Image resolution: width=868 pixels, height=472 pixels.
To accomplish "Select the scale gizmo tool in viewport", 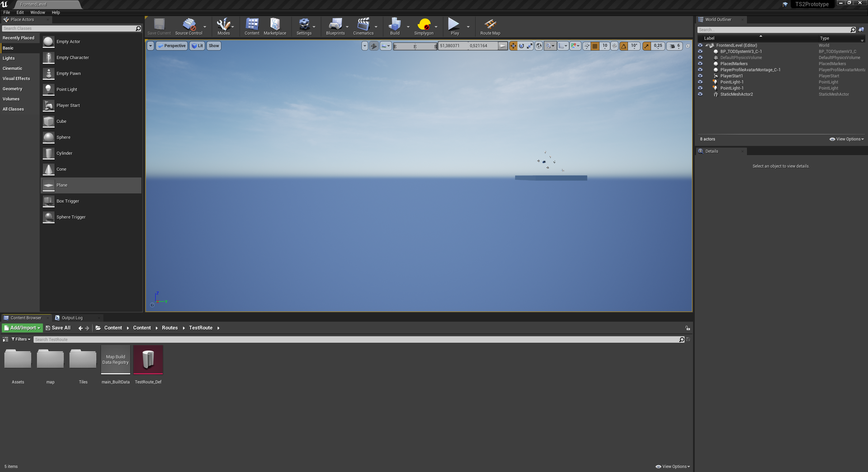I will [529, 46].
